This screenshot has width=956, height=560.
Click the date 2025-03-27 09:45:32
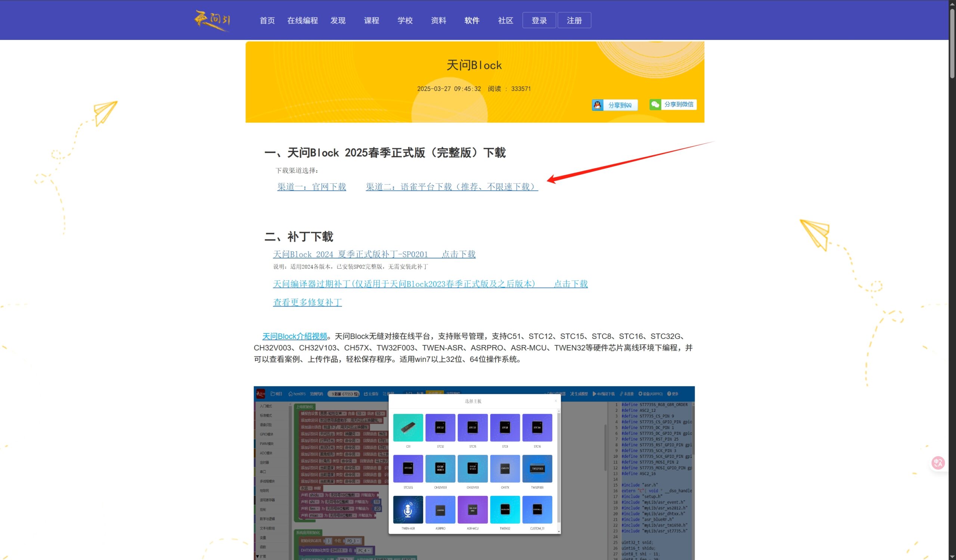pyautogui.click(x=449, y=89)
